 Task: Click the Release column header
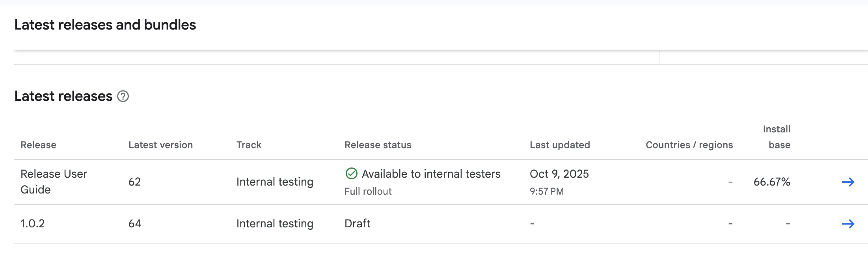click(38, 145)
